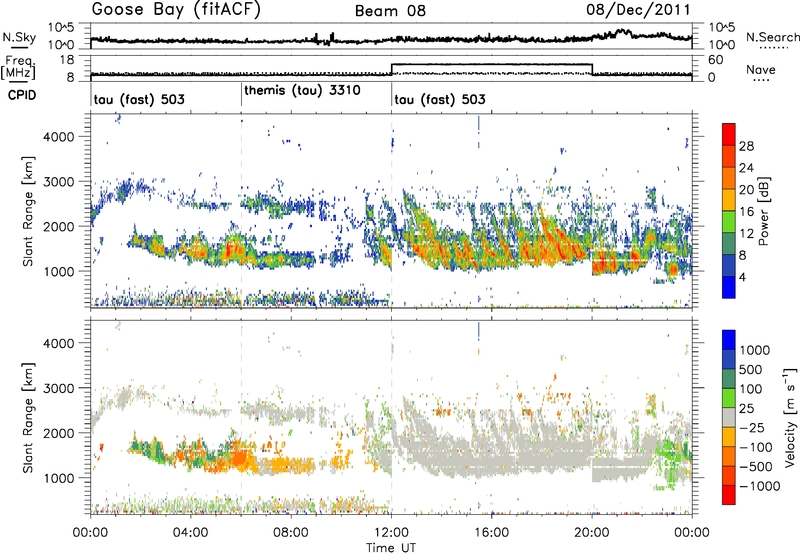Pick the red bottom segment of velocity colorbar
Image resolution: width=800 pixels, height=554 pixels.
coord(729,495)
